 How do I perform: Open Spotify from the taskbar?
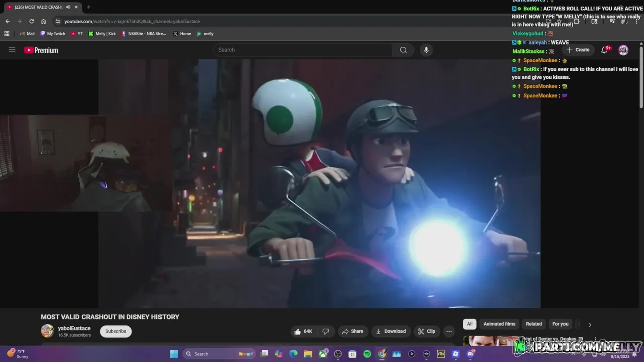[367, 354]
